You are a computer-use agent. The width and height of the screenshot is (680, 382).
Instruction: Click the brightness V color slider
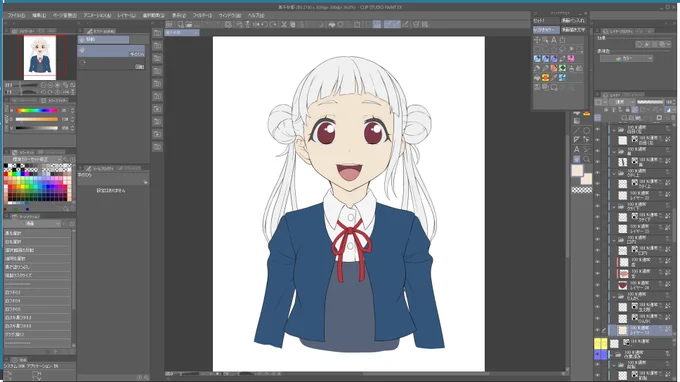pyautogui.click(x=36, y=128)
